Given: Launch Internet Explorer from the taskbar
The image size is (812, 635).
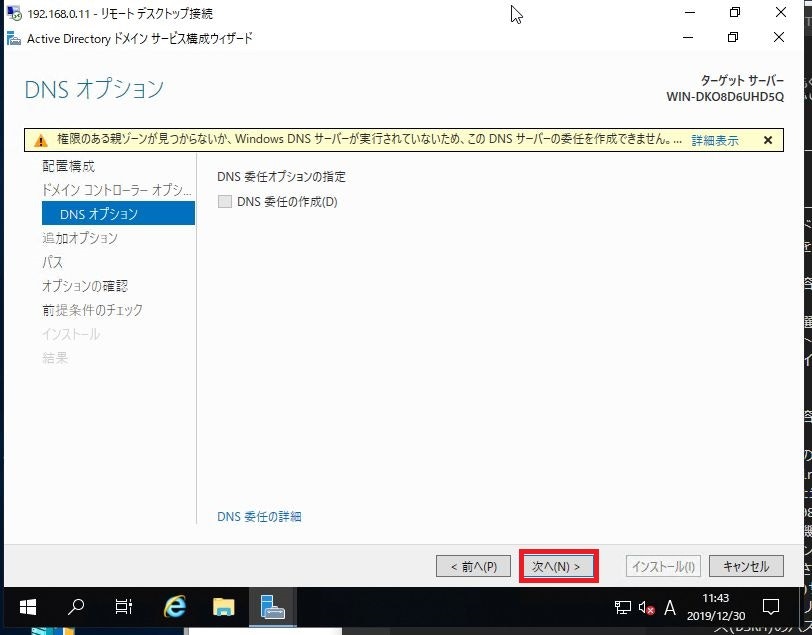Looking at the screenshot, I should 175,607.
